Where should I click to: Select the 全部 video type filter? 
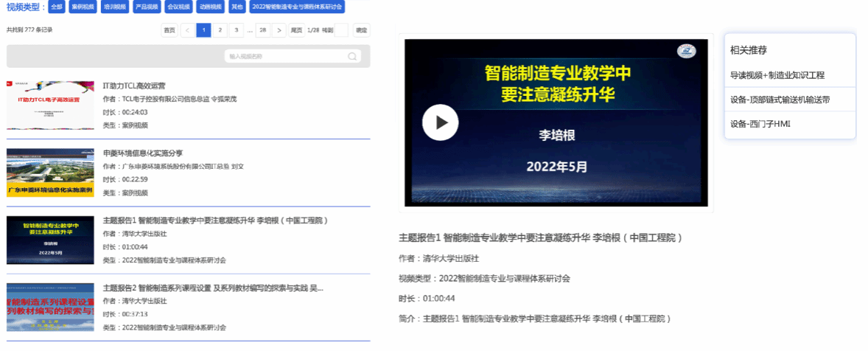57,7
